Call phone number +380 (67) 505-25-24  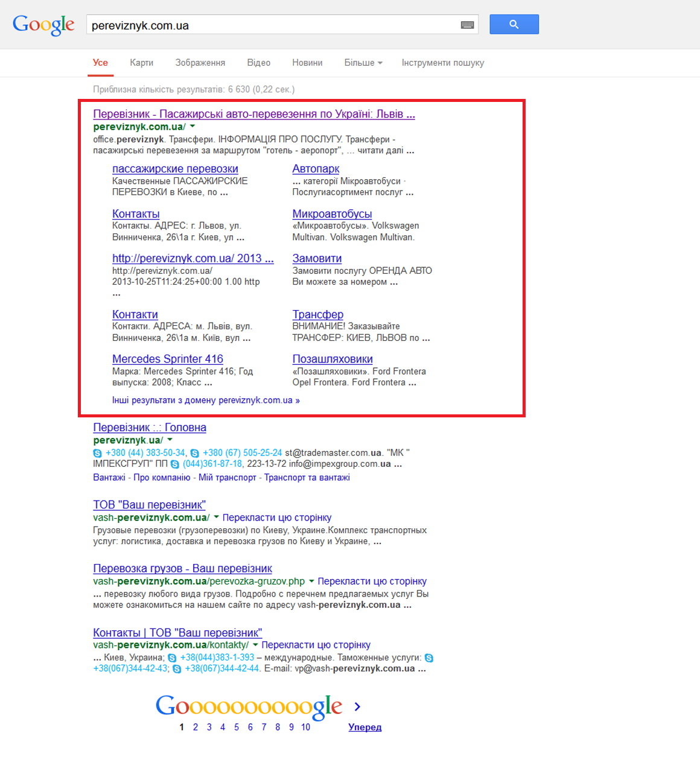point(243,453)
